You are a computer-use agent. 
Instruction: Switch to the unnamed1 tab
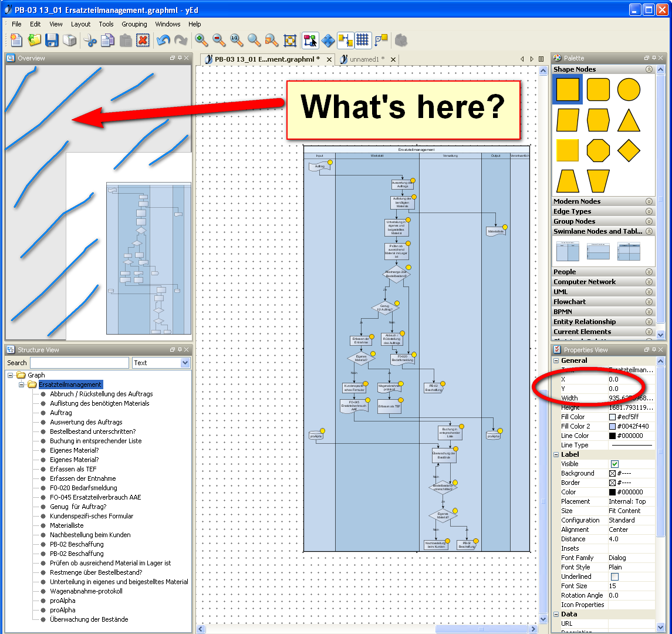[366, 59]
